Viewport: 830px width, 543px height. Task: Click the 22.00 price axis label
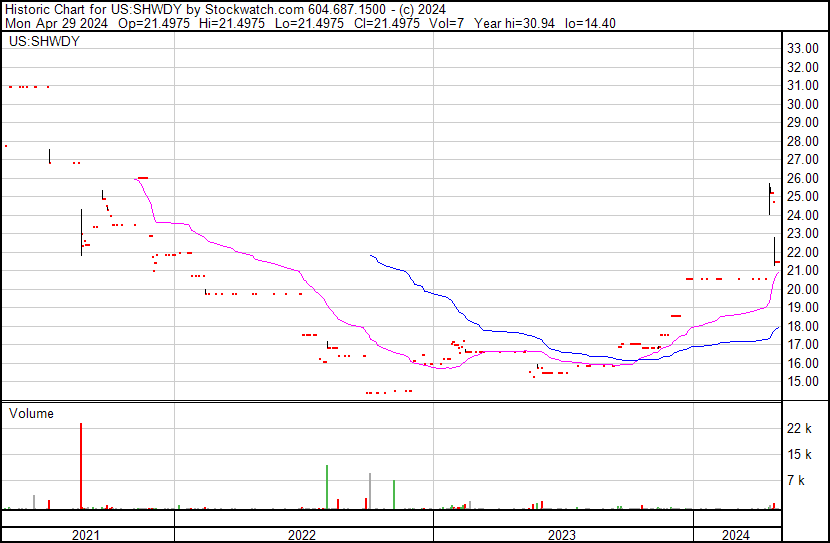click(803, 252)
